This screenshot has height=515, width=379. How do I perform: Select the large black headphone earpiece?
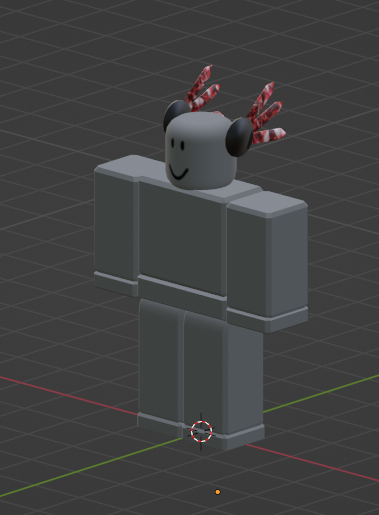(x=239, y=137)
